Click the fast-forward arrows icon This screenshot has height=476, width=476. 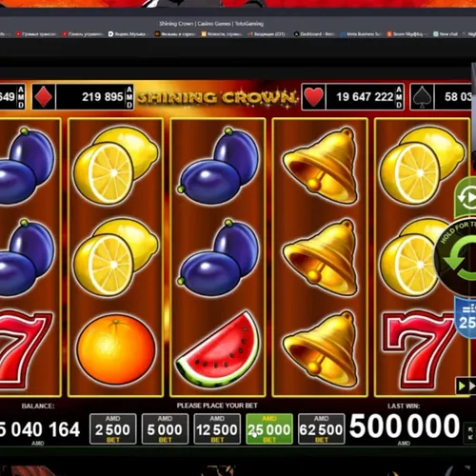(x=466, y=386)
